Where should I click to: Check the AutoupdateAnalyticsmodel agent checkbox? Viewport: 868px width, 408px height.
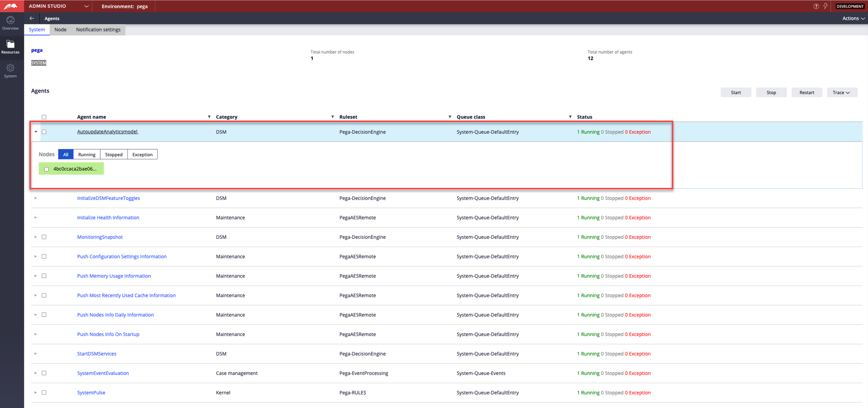pos(44,132)
